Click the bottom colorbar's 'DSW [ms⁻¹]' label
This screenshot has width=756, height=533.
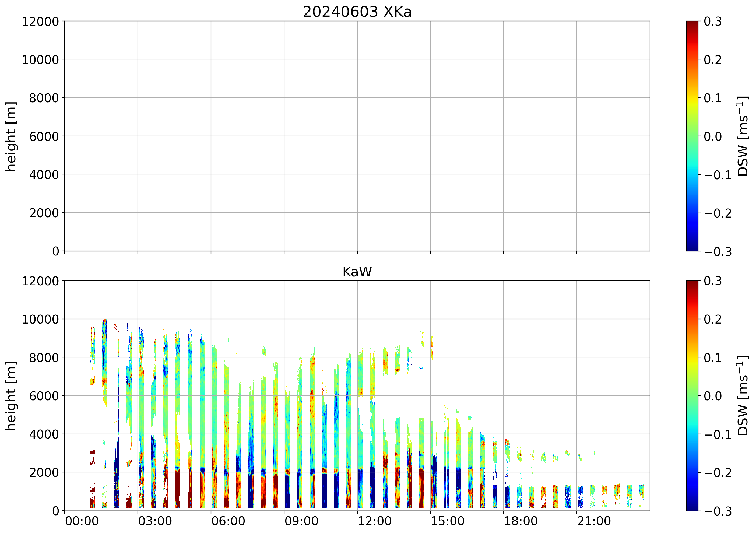pyautogui.click(x=743, y=396)
